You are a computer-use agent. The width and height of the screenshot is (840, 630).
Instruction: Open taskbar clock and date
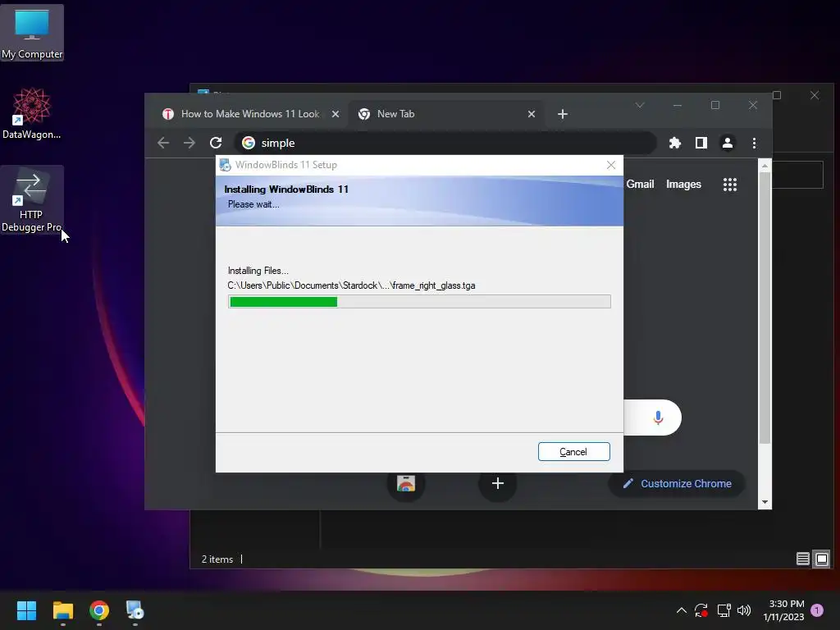click(783, 610)
